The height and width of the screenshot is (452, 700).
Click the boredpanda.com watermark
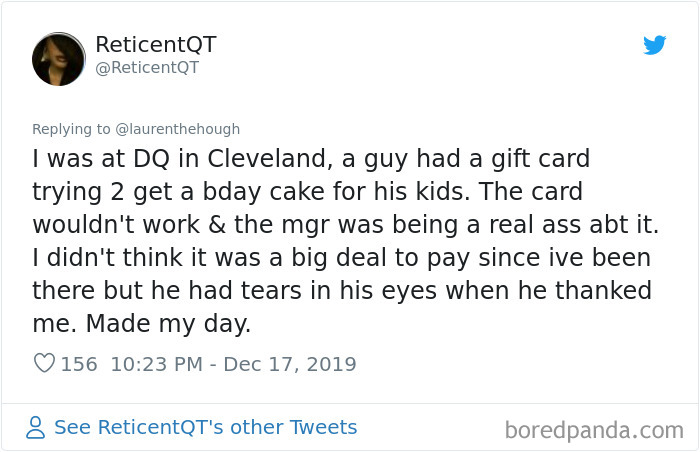coord(593,430)
